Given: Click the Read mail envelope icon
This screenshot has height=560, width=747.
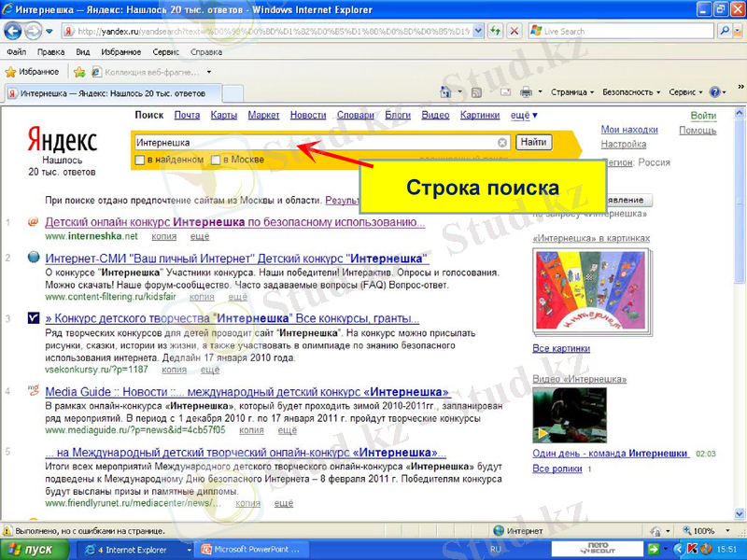Looking at the screenshot, I should [505, 92].
